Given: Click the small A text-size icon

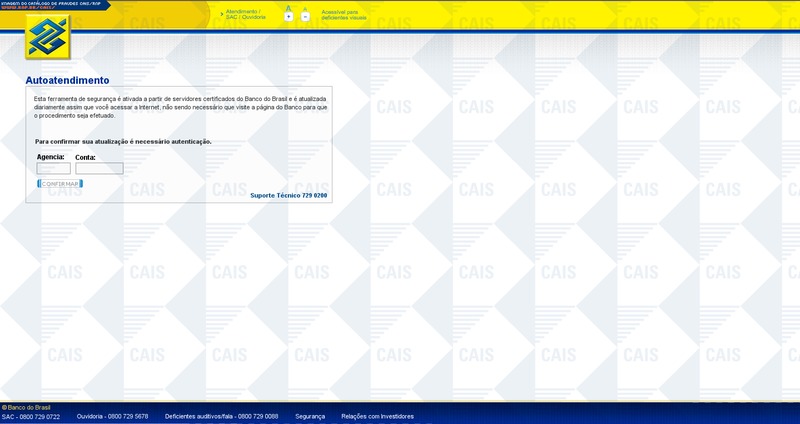Looking at the screenshot, I should (305, 8).
